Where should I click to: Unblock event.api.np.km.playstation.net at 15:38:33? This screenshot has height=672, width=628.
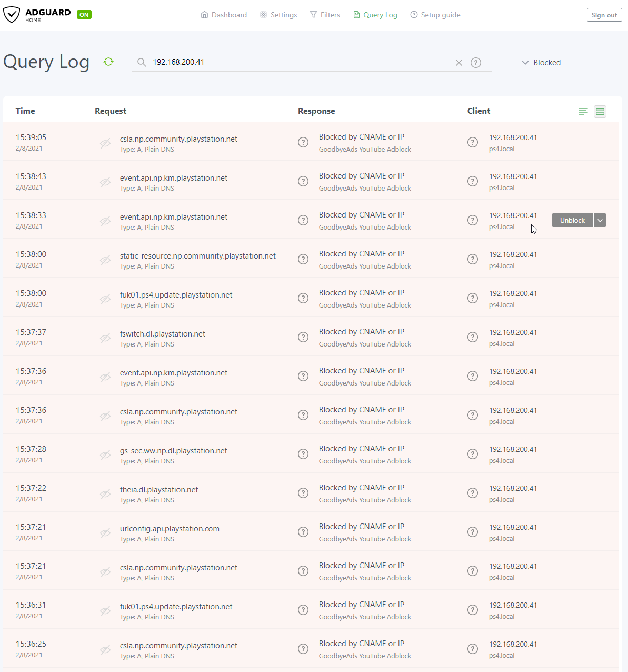572,220
